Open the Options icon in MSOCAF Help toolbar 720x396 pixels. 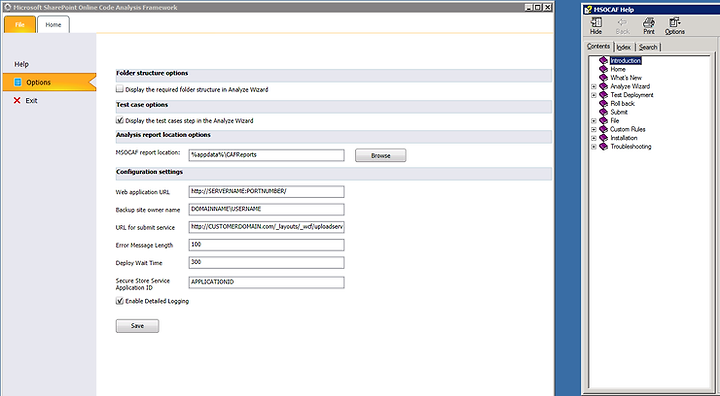tap(675, 22)
